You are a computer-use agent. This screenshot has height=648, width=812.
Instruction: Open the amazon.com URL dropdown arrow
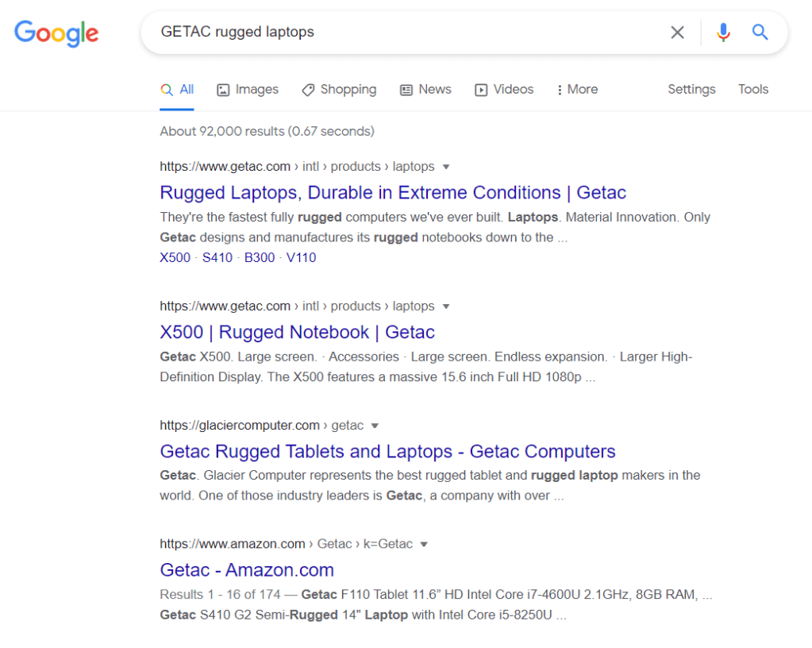pos(424,545)
